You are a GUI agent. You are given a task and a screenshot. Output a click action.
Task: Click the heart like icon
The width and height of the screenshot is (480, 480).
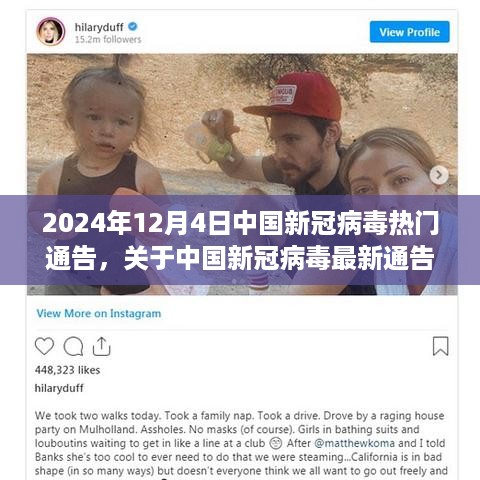pyautogui.click(x=44, y=346)
